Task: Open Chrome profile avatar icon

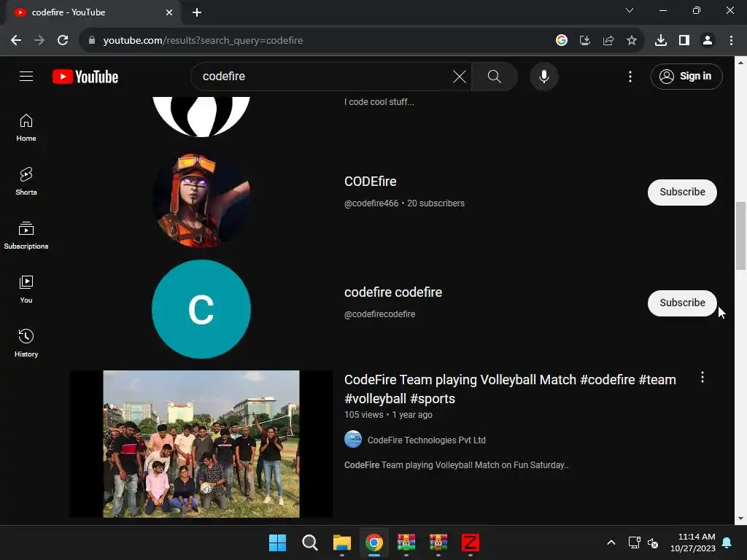Action: 708,40
